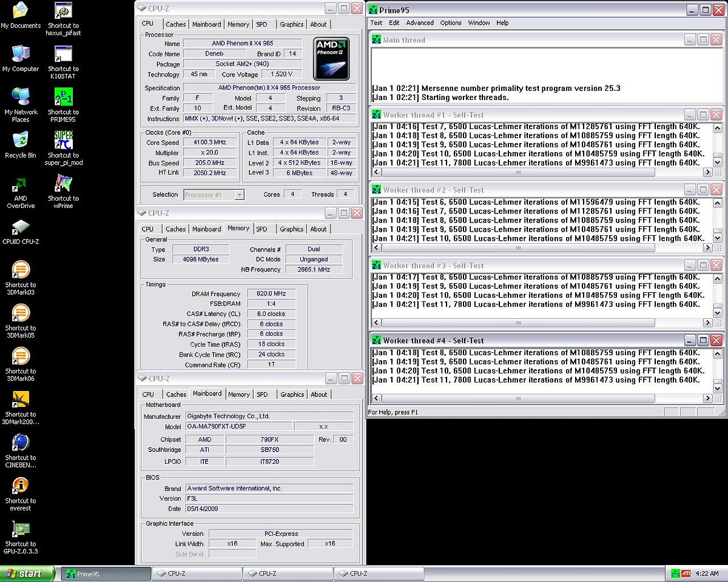The height and width of the screenshot is (582, 728).
Task: Click the Worker thread #4 window icon
Action: pyautogui.click(x=376, y=340)
